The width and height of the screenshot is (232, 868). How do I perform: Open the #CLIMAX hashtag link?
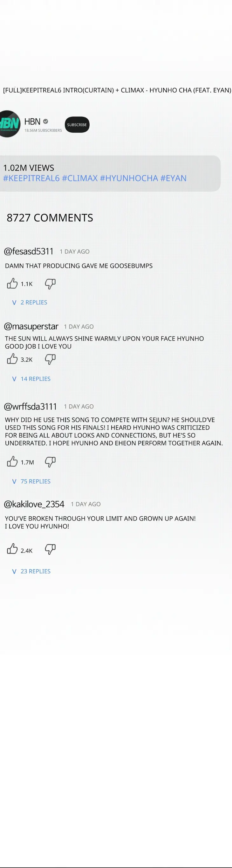tap(79, 178)
